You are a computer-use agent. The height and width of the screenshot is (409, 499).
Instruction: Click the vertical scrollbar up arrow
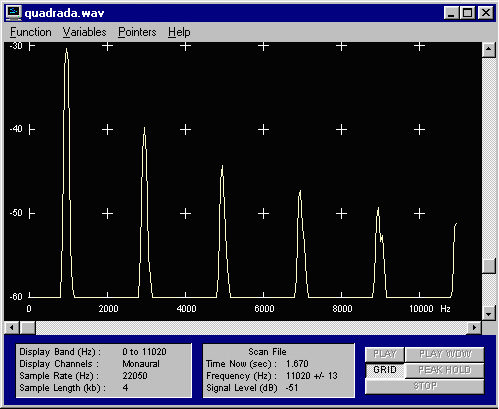489,50
